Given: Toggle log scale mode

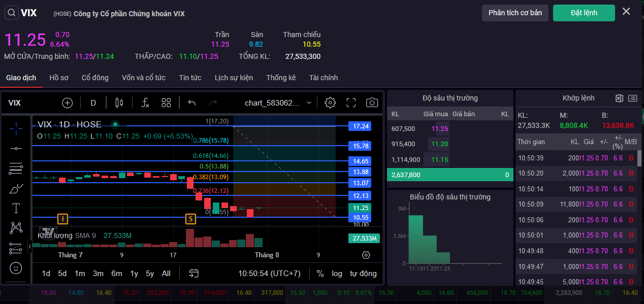Looking at the screenshot, I should (337, 274).
